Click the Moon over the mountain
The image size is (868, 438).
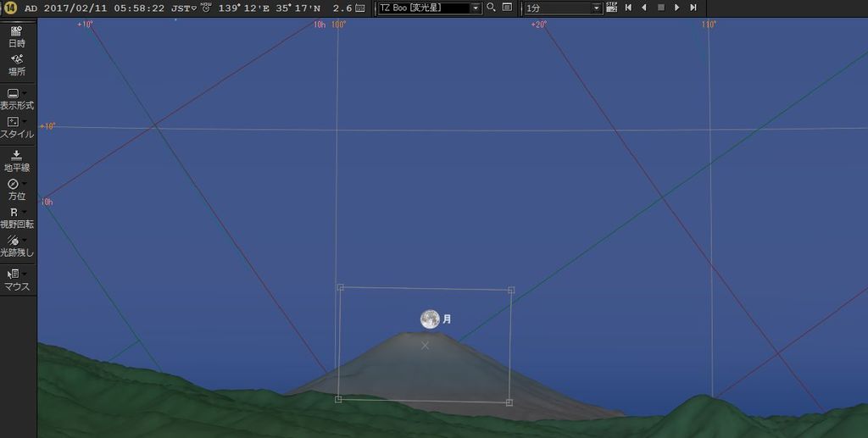pos(431,319)
